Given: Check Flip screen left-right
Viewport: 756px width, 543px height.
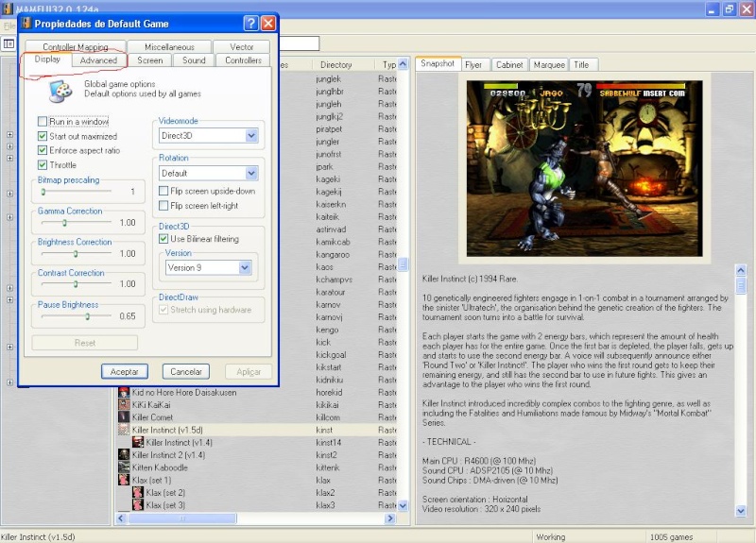Looking at the screenshot, I should tap(163, 206).
